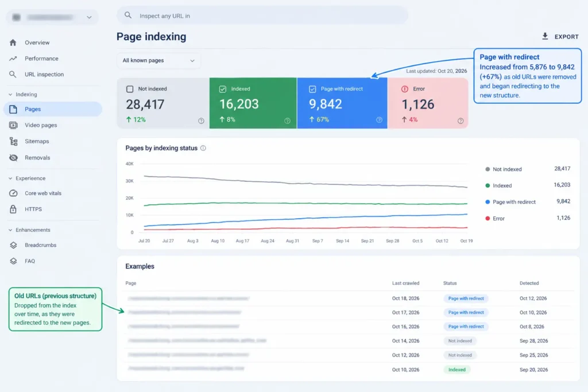The height and width of the screenshot is (392, 588).
Task: Click the help icon on the Not indexed card
Action: tap(201, 121)
